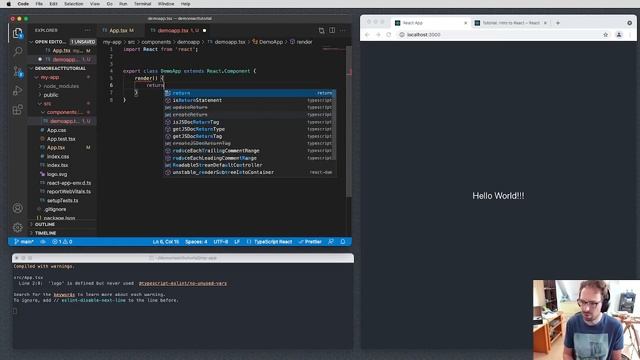640x360 pixels.
Task: Select the getJSDocReturnType suggestion
Action: click(250, 129)
